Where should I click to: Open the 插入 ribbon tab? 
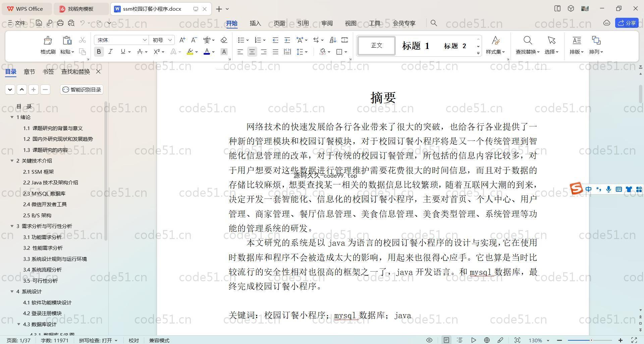click(255, 23)
